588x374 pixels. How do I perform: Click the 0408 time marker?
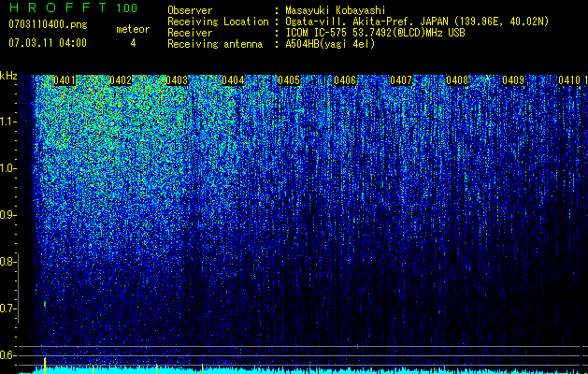coord(457,80)
